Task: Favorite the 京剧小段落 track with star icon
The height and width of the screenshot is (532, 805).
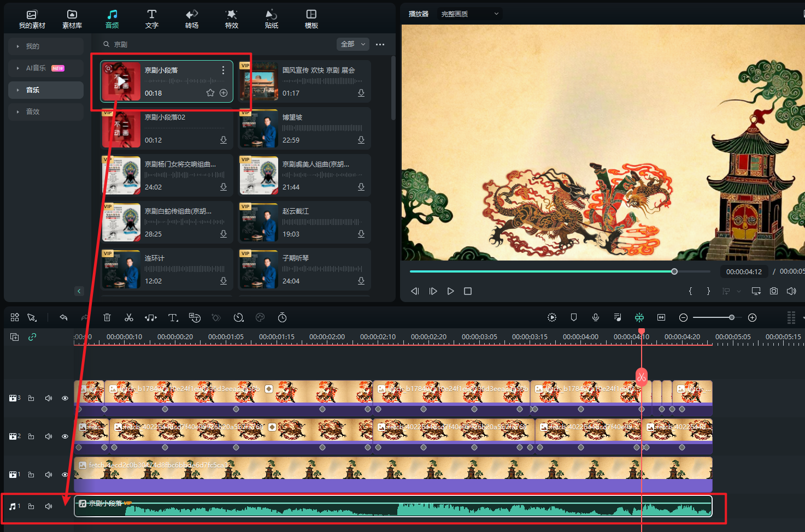Action: click(x=210, y=93)
